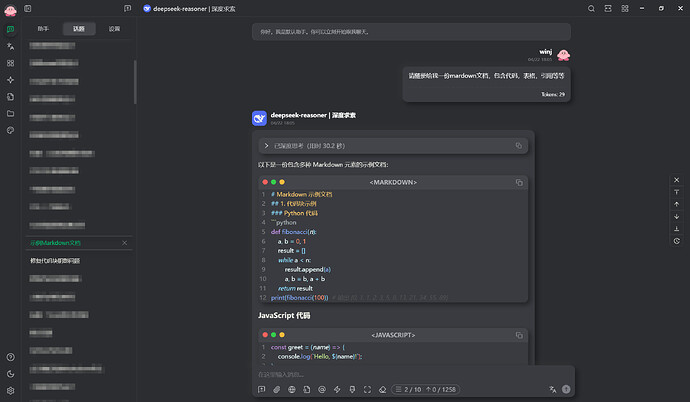Click the JavaScript 代码 heading
Image resolution: width=690 pixels, height=402 pixels.
pyautogui.click(x=284, y=315)
